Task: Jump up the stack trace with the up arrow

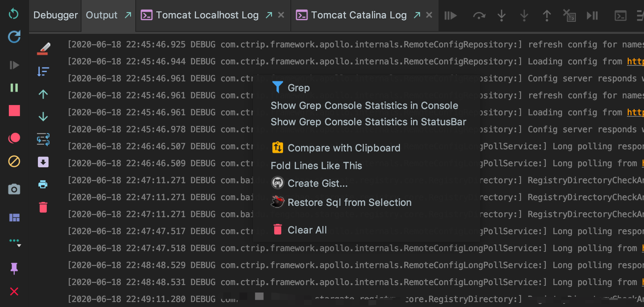Action: click(43, 94)
